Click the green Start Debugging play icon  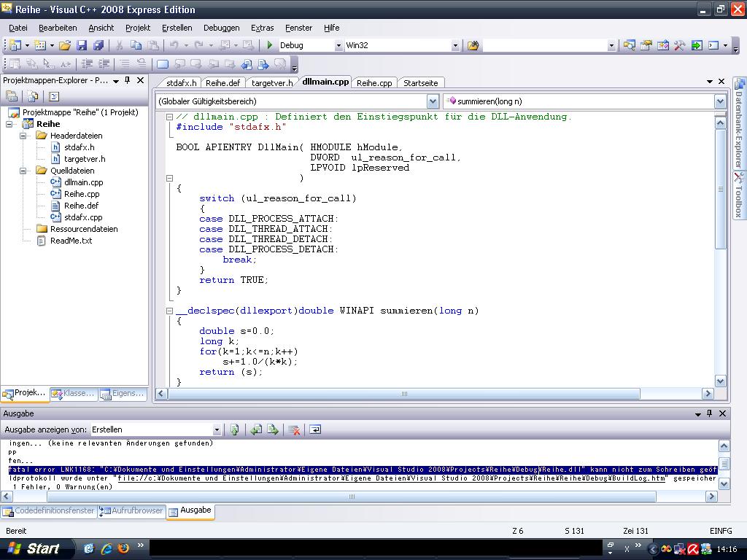point(270,45)
